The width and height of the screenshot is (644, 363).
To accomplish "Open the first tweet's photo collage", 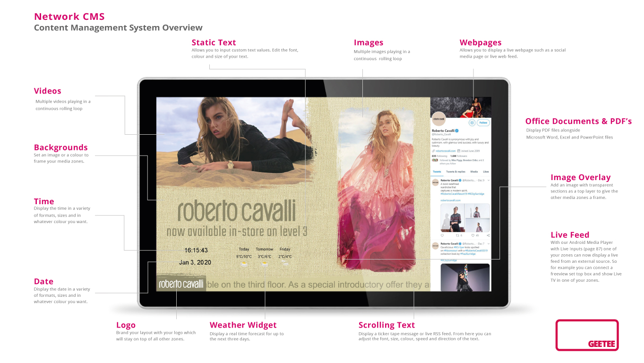I will coord(465,218).
